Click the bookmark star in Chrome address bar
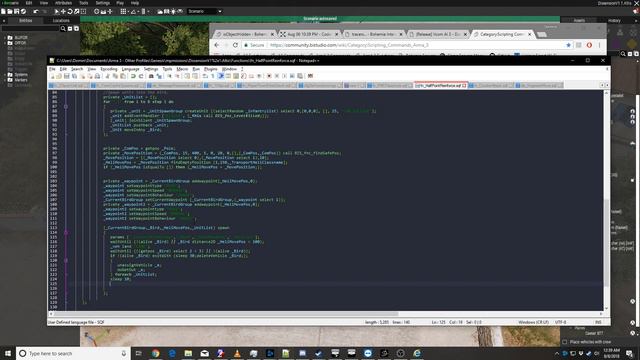The image size is (640, 360). 568,45
